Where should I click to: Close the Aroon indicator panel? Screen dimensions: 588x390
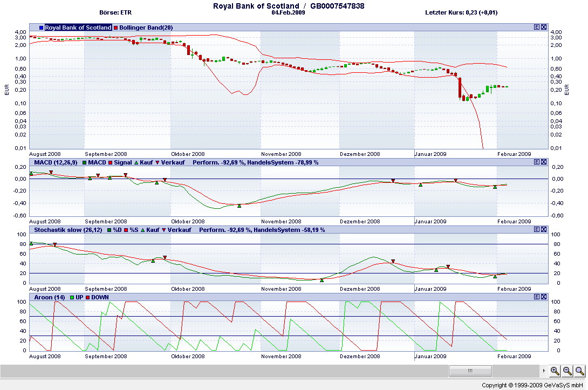point(544,297)
